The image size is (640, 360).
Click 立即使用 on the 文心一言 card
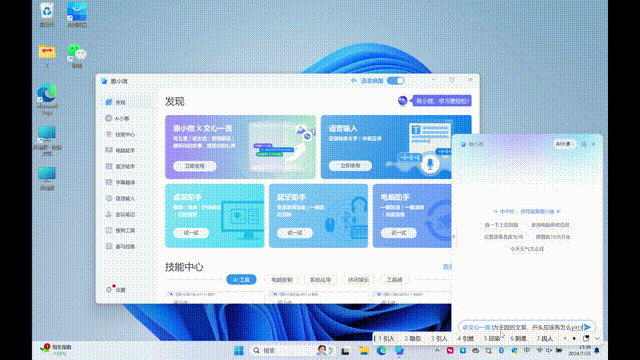coord(195,166)
